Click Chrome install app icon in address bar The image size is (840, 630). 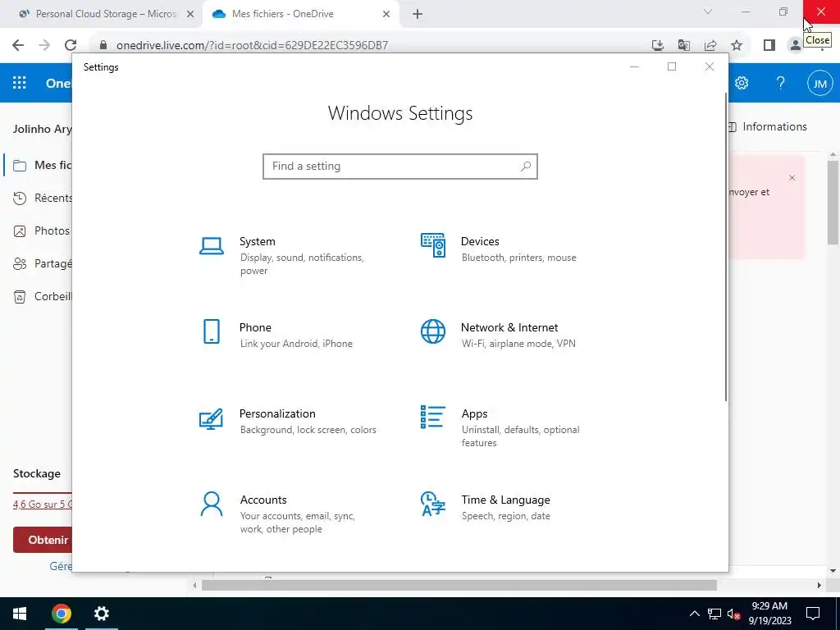pyautogui.click(x=658, y=45)
